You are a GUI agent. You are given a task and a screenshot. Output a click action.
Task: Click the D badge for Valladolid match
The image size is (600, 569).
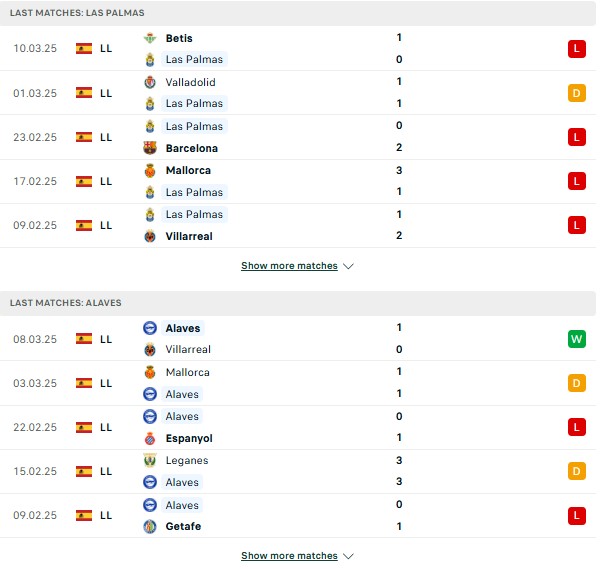point(577,93)
